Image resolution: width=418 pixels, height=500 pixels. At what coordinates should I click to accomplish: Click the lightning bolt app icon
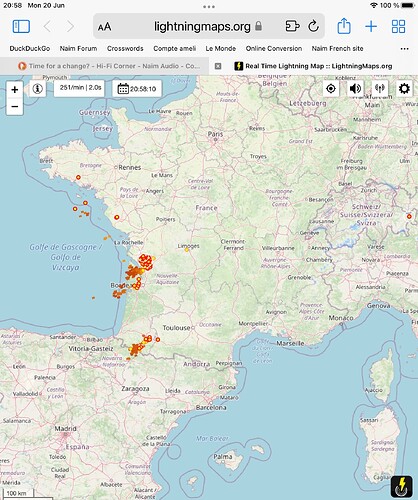pos(402,486)
